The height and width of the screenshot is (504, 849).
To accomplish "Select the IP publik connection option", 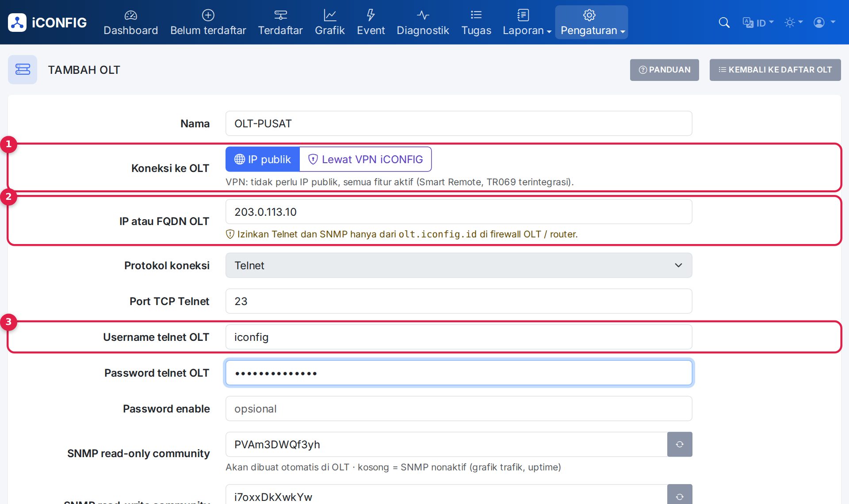I will [x=263, y=159].
